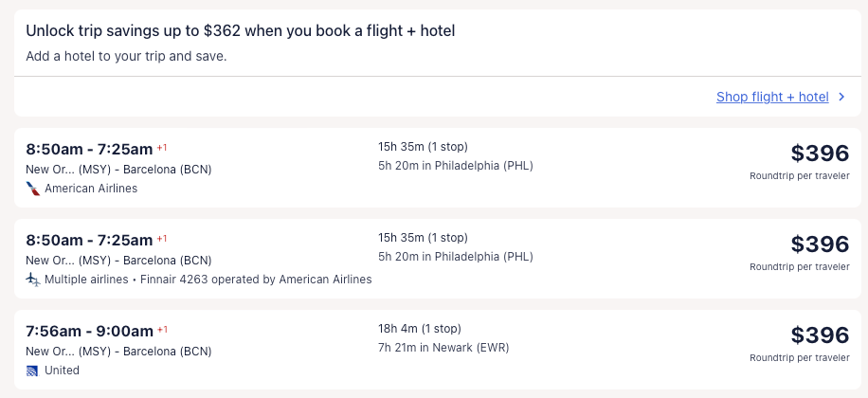Screen dimensions: 868x398
Task: Click the United carrier name
Action: click(x=63, y=371)
